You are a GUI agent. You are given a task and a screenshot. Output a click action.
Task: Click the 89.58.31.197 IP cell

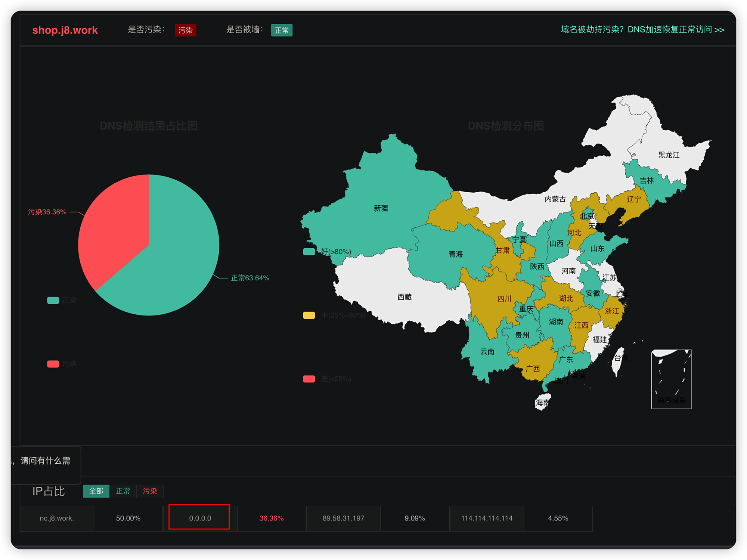click(x=343, y=518)
